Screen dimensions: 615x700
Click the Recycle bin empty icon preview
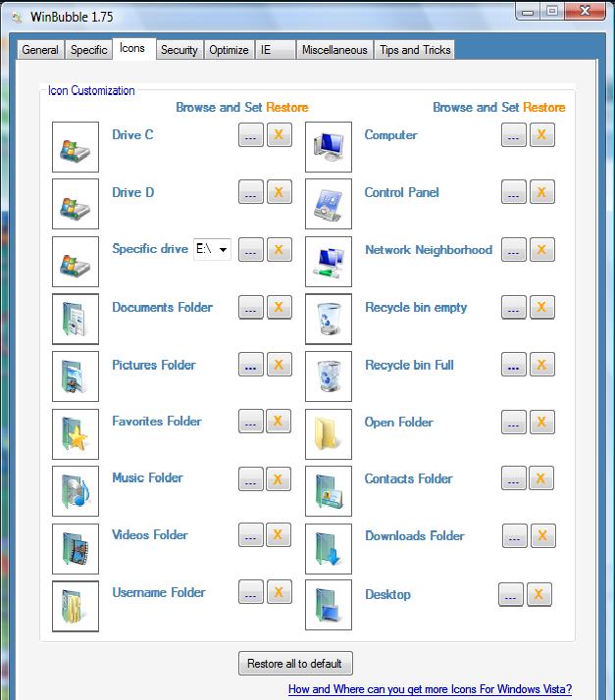pos(329,319)
